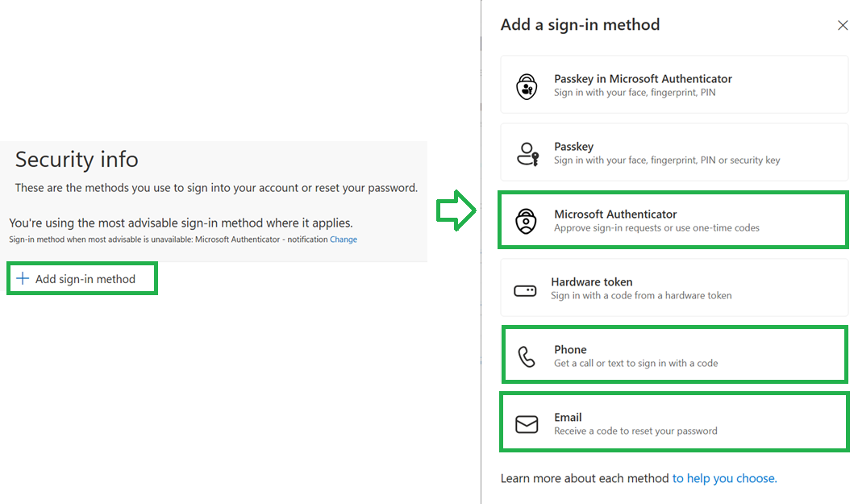Choose the Passkey sign-in option
Image resolution: width=858 pixels, height=504 pixels.
click(674, 152)
